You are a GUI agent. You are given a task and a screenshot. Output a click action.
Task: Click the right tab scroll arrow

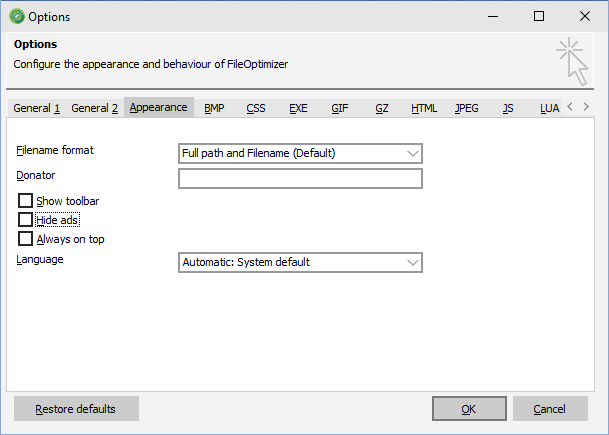(586, 106)
